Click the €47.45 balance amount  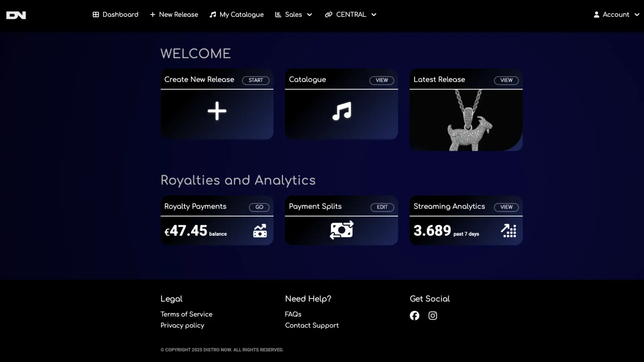(x=186, y=231)
